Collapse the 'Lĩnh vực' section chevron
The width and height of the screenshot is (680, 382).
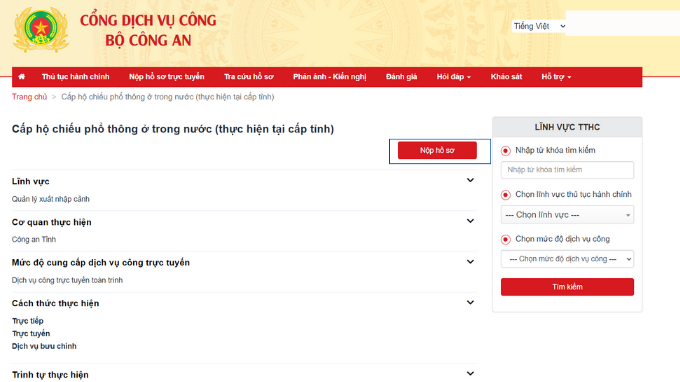point(470,180)
